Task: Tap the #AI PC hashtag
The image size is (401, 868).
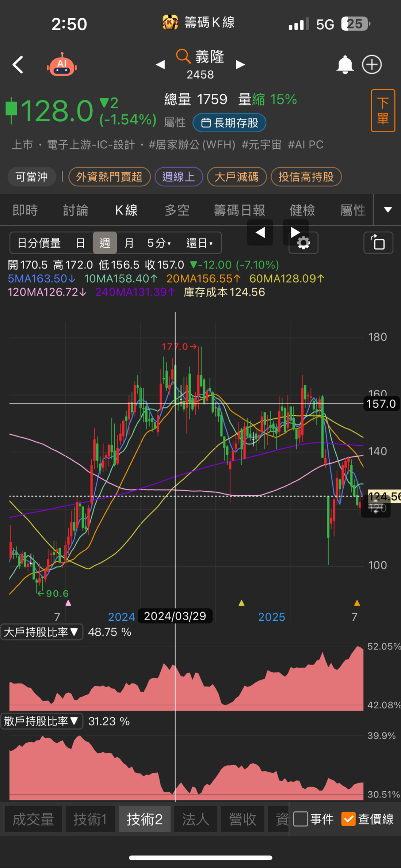Action: (306, 145)
